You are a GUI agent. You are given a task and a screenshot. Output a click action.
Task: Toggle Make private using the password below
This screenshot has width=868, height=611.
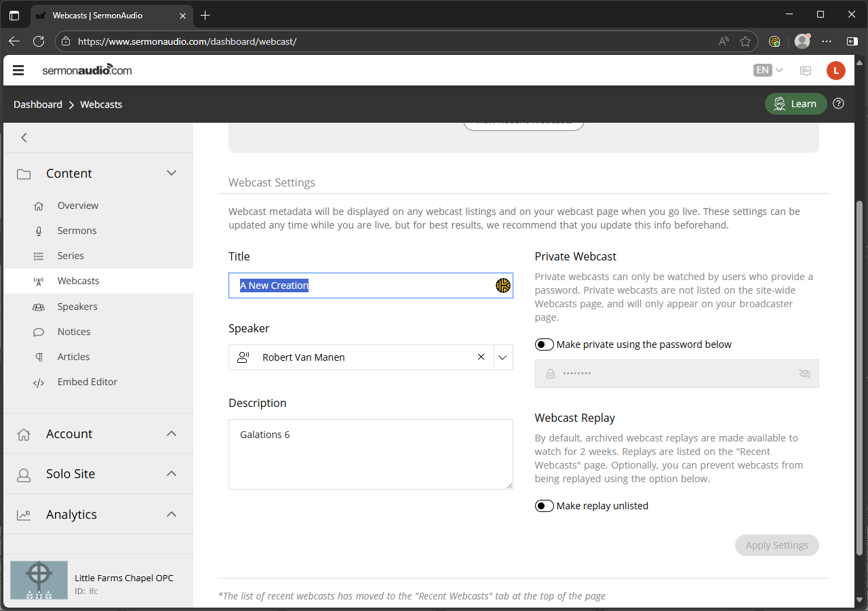[545, 344]
